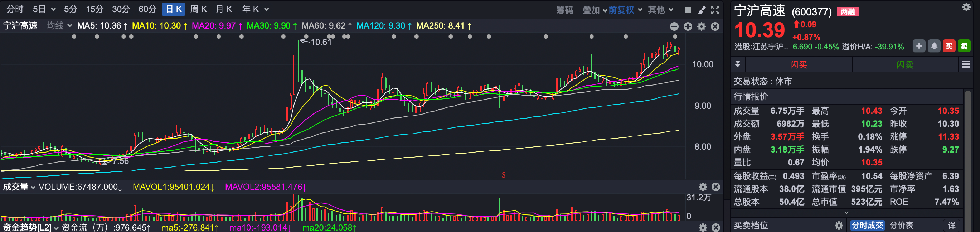Close the 成交量 volume panel
Screen dimensions: 980x232
tap(716, 187)
